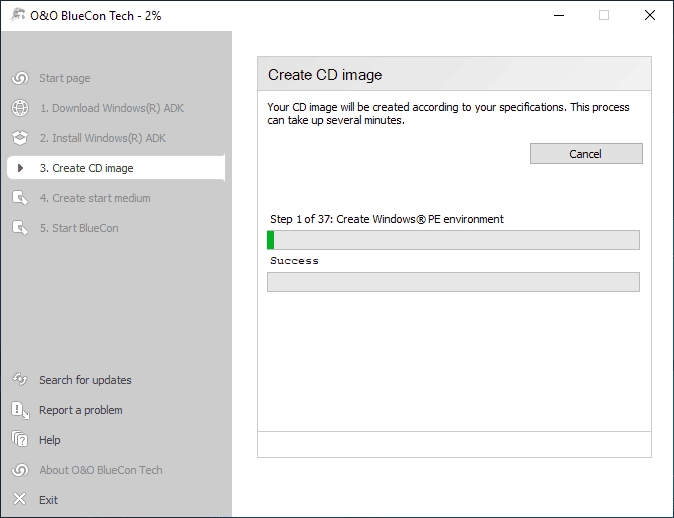Open Search for updates link
This screenshot has height=518, width=674.
click(85, 380)
